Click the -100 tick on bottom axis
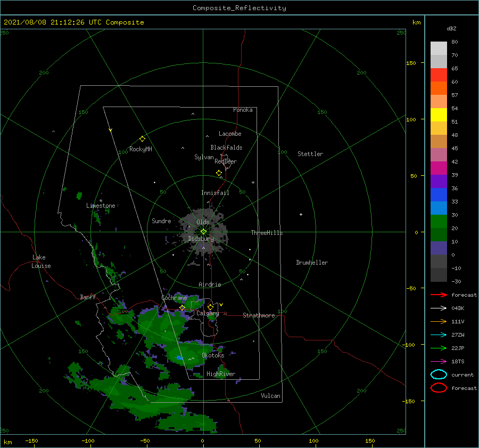 (88, 441)
